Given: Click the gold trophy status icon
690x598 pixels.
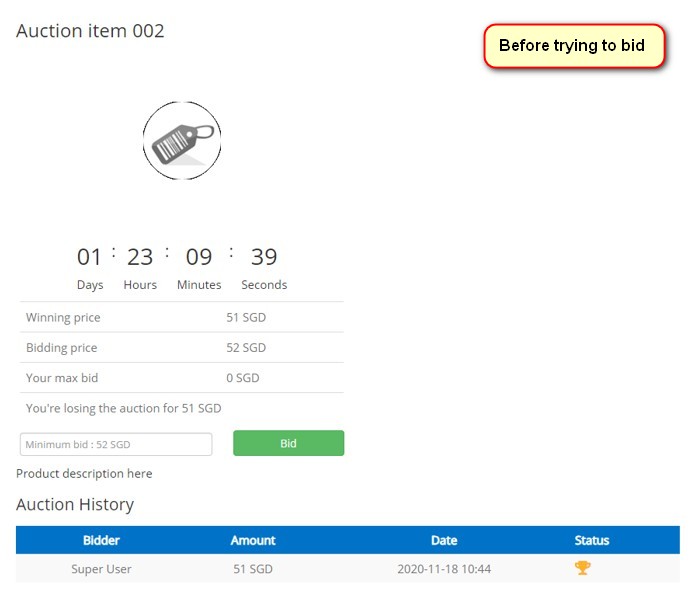Looking at the screenshot, I should pyautogui.click(x=582, y=568).
